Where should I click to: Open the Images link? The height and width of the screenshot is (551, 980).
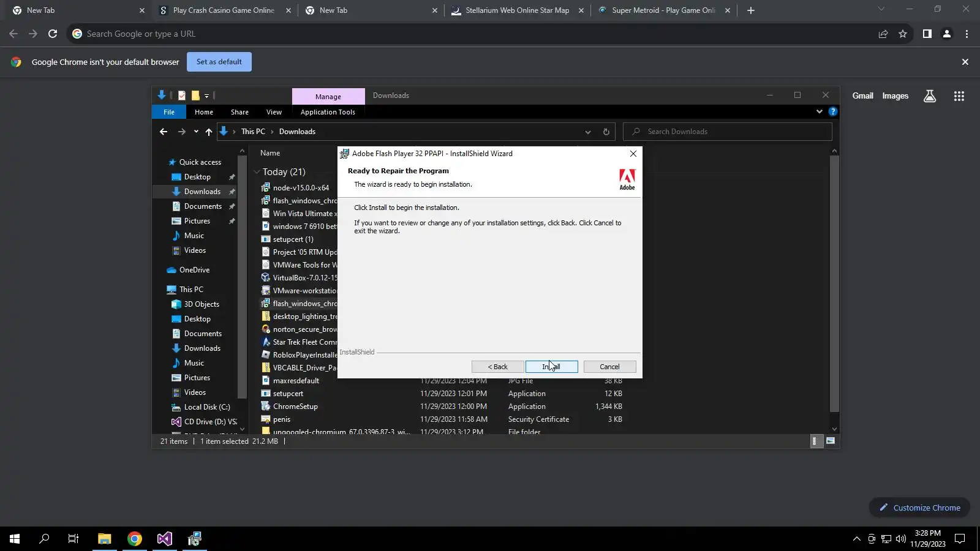(x=895, y=96)
